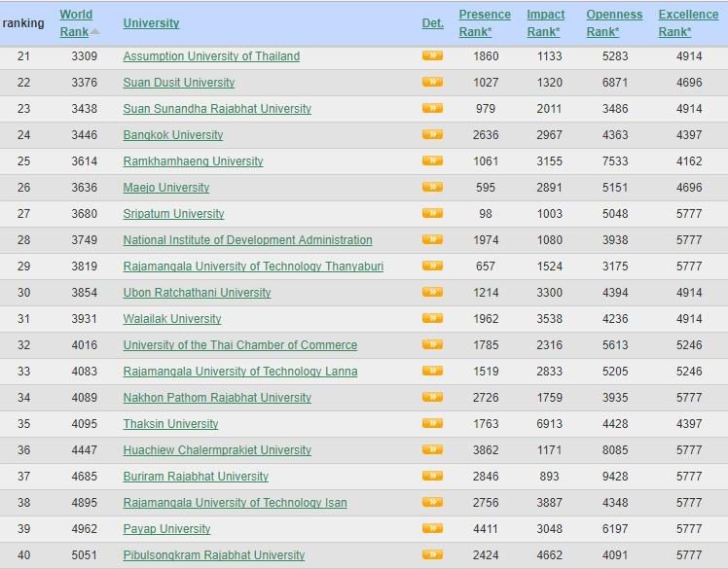
Task: Open details icon for National Institute of Development Administration
Action: coord(432,239)
